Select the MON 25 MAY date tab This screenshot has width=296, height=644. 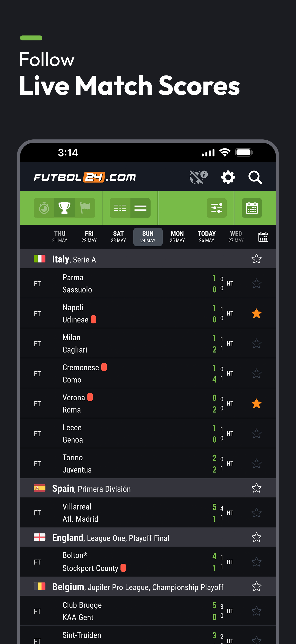click(x=177, y=237)
